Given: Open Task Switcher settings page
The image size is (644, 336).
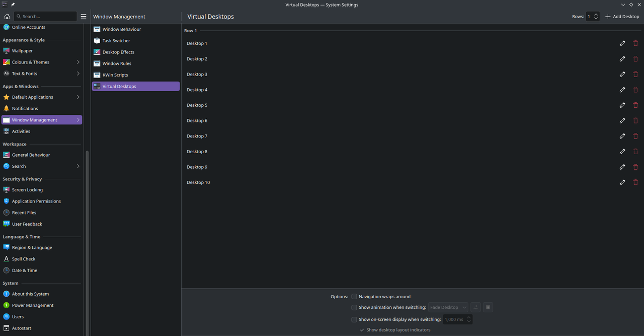Looking at the screenshot, I should pyautogui.click(x=135, y=41).
